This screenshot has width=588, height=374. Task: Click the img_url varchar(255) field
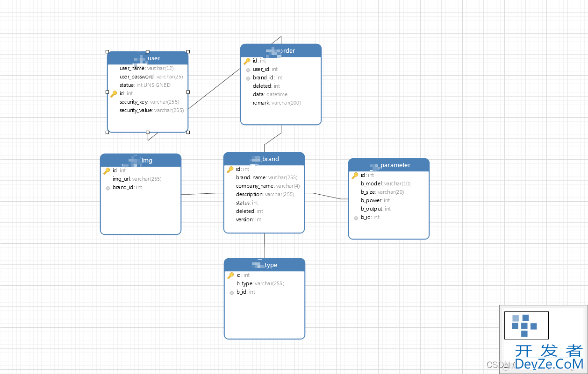point(137,179)
